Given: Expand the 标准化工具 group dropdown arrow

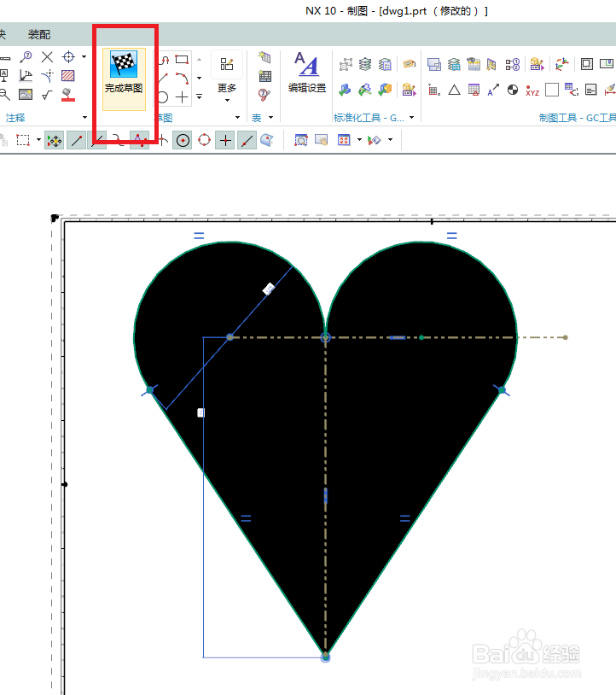Looking at the screenshot, I should (411, 118).
